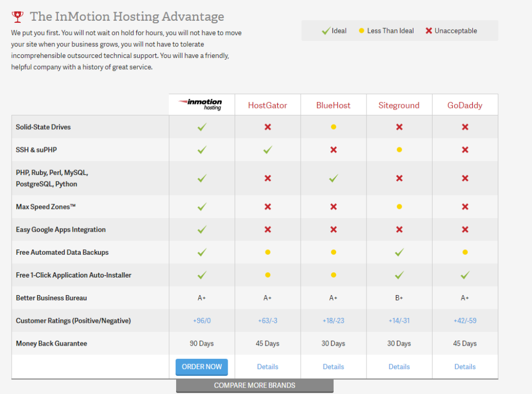Open the BlueHost Details link
Viewport: 532px width, 394px height.
click(334, 366)
